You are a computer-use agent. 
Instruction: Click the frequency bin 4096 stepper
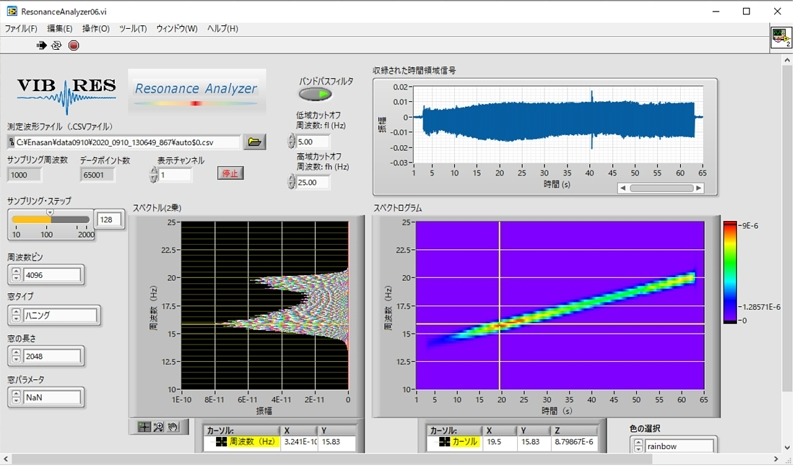coord(16,275)
